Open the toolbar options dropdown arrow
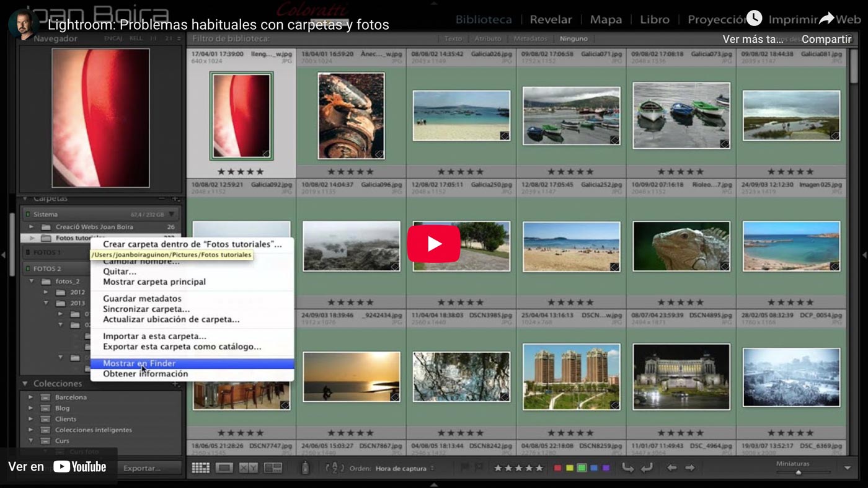 (x=848, y=468)
